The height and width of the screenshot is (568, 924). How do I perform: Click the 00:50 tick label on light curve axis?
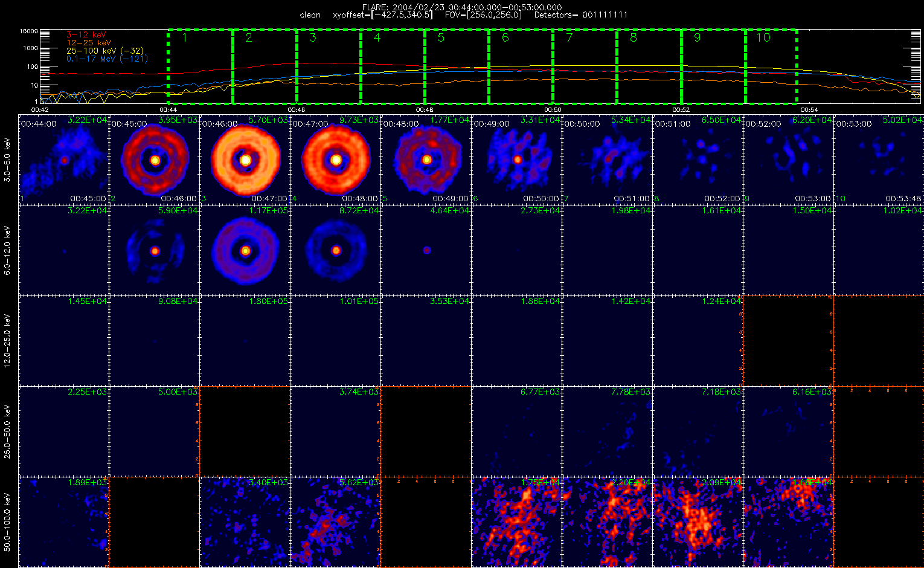553,109
